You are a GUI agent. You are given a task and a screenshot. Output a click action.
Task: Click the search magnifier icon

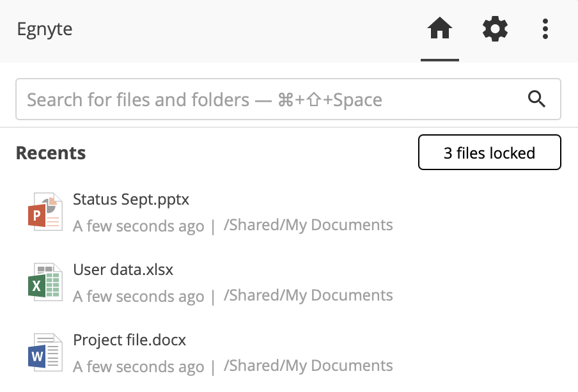click(536, 99)
